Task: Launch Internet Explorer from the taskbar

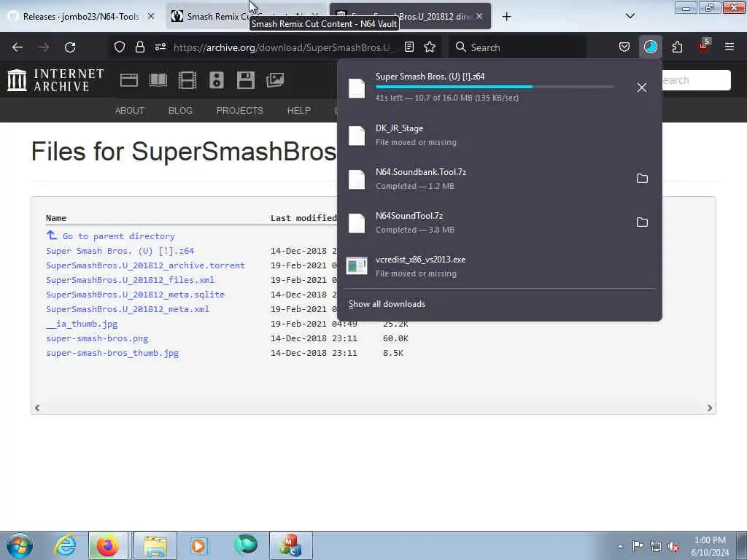Action: point(65,545)
